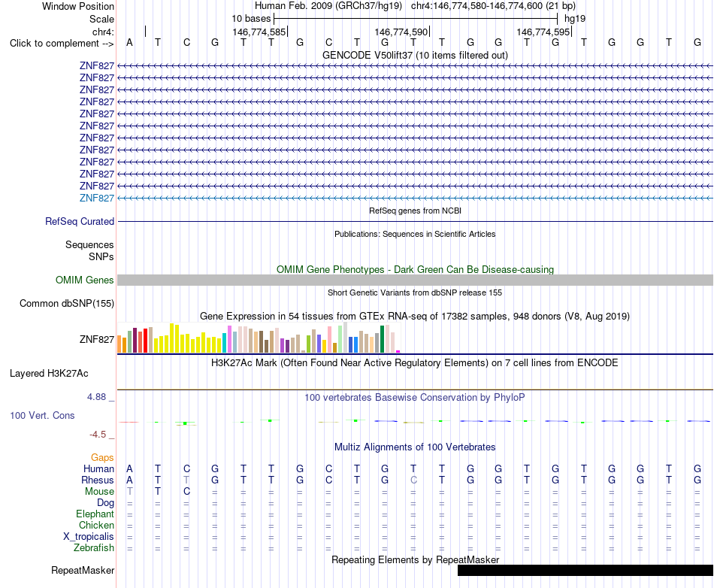Click the gray OMIM Genes item bar
The width and height of the screenshot is (714, 588).
415,280
